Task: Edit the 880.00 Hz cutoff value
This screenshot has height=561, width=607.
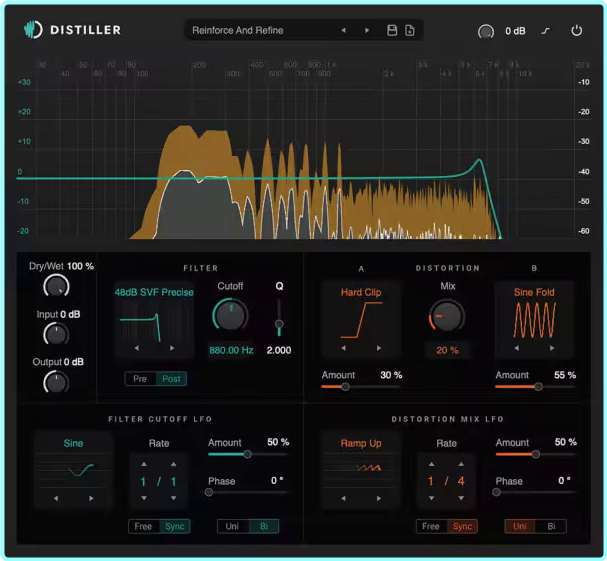Action: [x=231, y=350]
